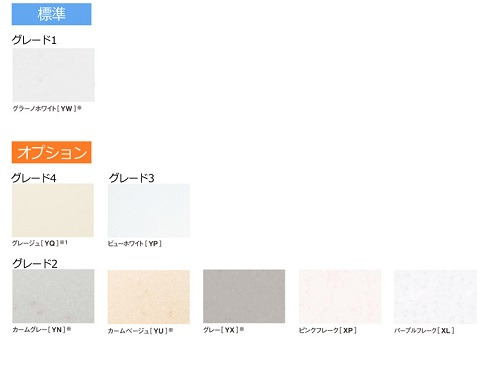Click the グレード1 heading
Viewport: 480px width, 389px height.
pos(34,40)
